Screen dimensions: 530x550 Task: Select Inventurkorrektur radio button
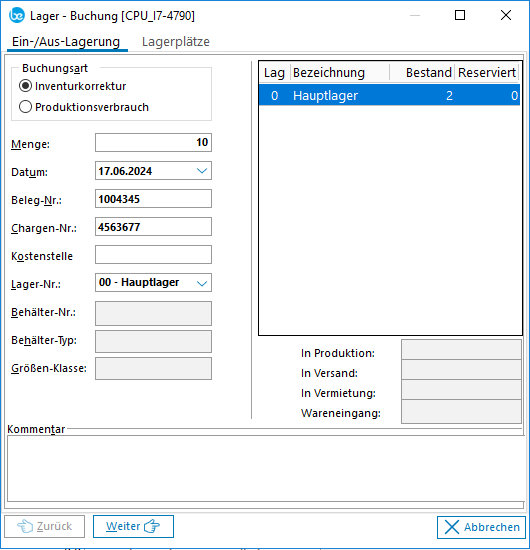coord(25,86)
